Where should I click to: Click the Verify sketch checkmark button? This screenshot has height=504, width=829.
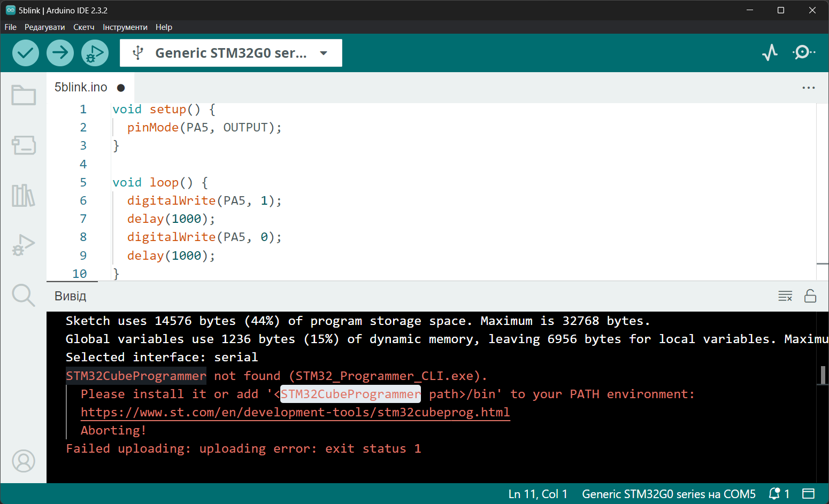26,53
